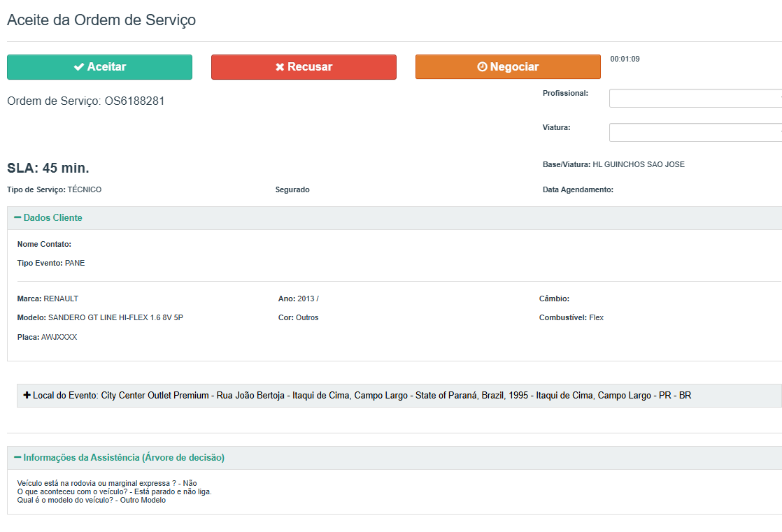Image resolution: width=782 pixels, height=532 pixels.
Task: Click the clock icon on Negociar
Action: click(482, 67)
